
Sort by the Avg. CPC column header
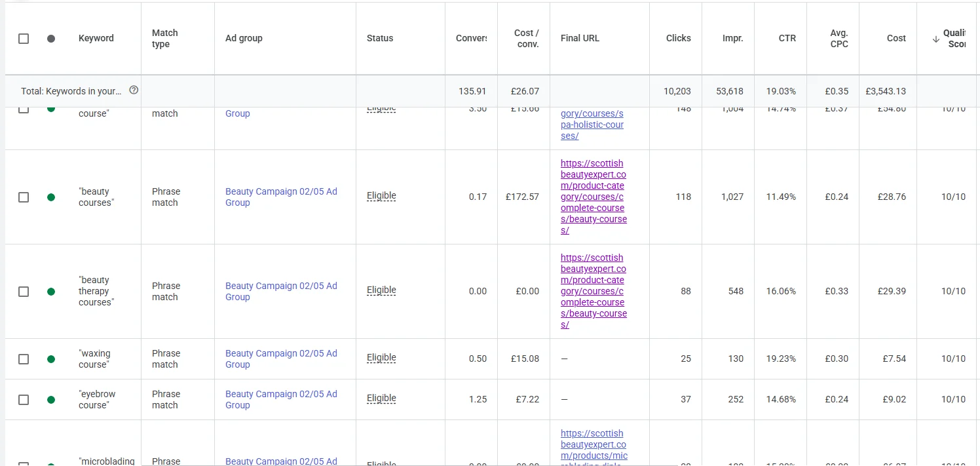839,39
